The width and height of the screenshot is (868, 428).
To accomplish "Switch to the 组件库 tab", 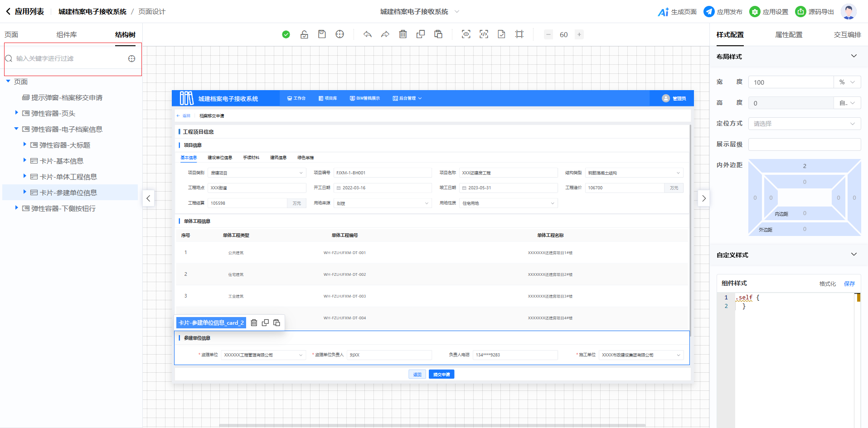I will click(67, 35).
